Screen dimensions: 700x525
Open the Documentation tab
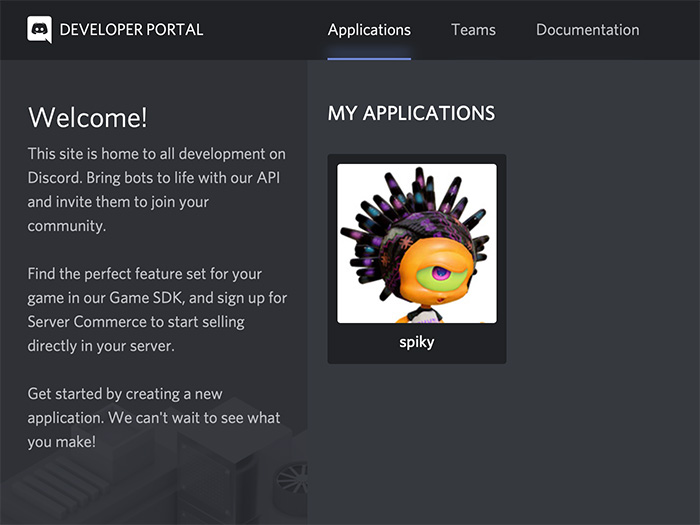[588, 30]
